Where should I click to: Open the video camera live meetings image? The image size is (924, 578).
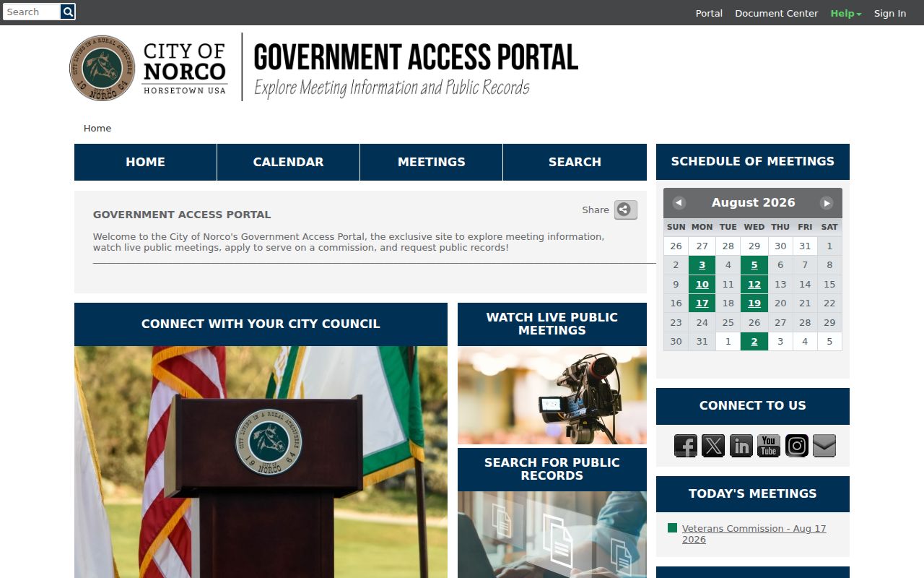(x=552, y=395)
